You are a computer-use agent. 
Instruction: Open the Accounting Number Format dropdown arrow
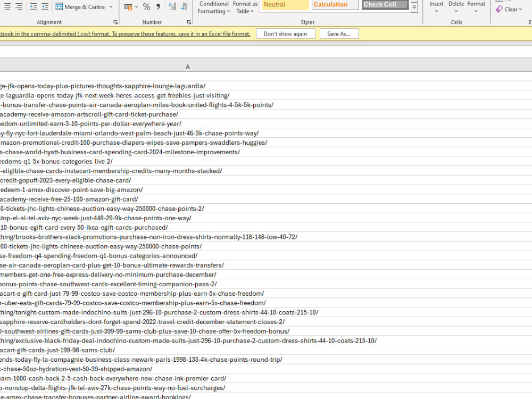pyautogui.click(x=136, y=7)
